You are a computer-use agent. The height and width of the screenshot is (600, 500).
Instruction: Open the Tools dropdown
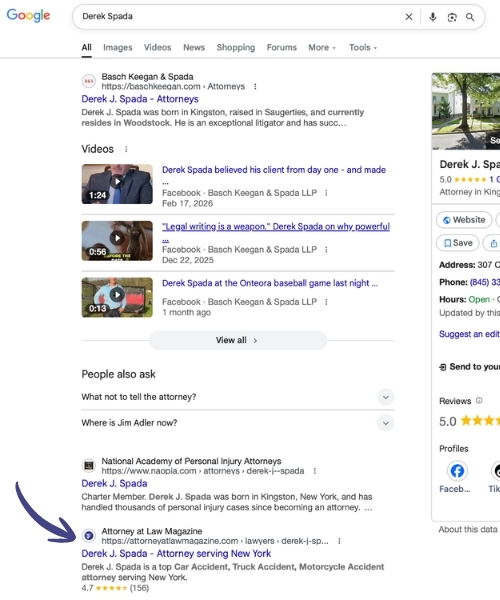(363, 47)
